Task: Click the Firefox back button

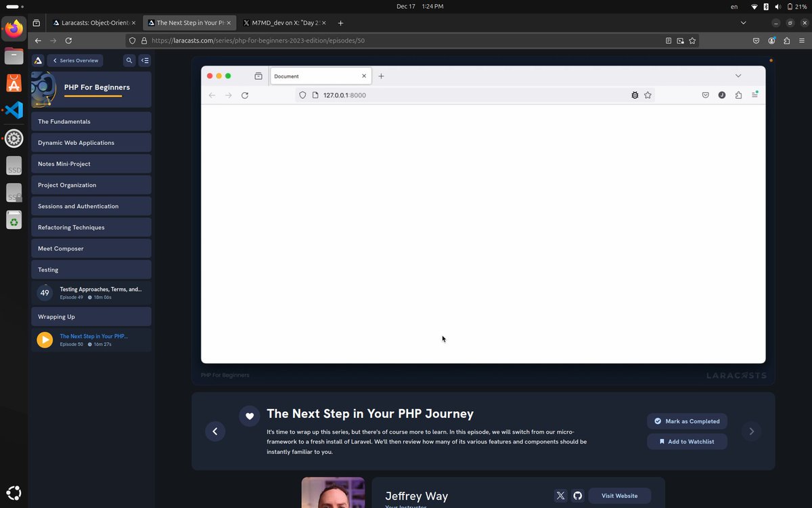Action: (38, 41)
